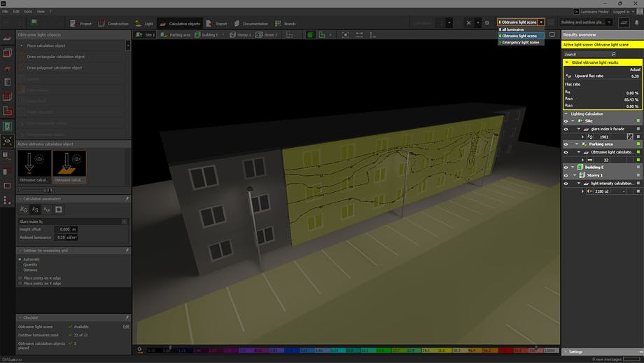This screenshot has width=644, height=363.
Task: Select the Rur parameter icon
Action: (47, 210)
